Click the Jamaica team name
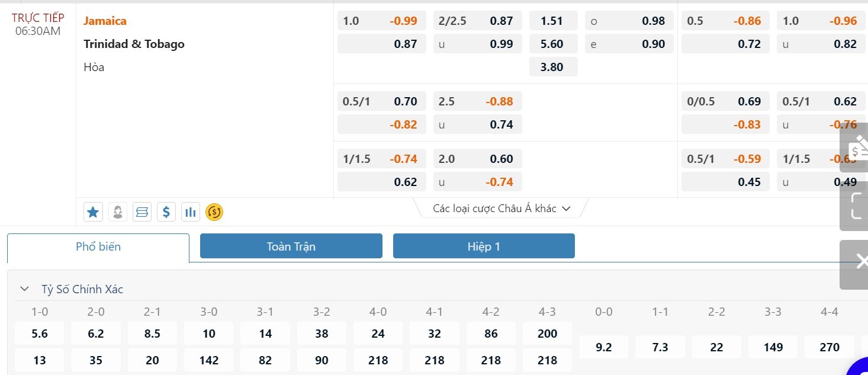The image size is (868, 375). click(105, 21)
